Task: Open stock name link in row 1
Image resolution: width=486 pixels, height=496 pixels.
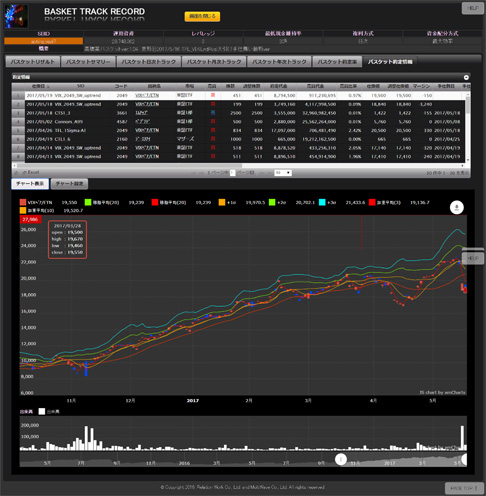Action: point(147,95)
